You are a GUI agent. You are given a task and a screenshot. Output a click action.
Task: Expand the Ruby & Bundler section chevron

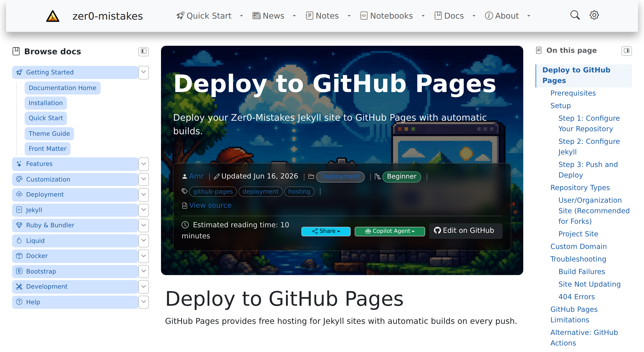[x=144, y=225]
